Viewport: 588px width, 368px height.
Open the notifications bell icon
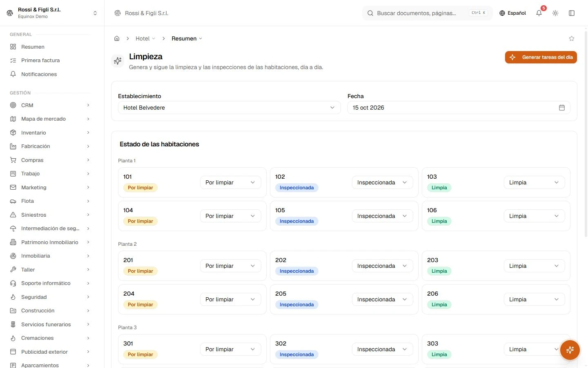coord(539,13)
